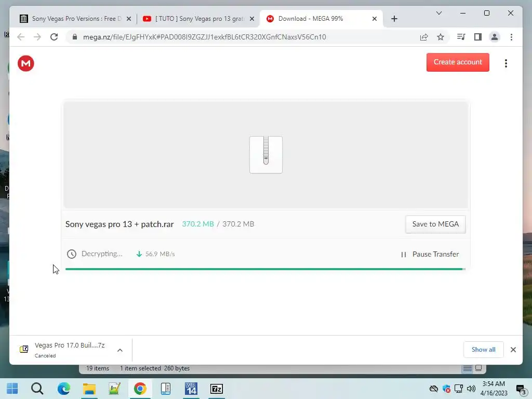532x399 pixels.
Task: Click the site lock icon in address bar
Action: tap(75, 37)
